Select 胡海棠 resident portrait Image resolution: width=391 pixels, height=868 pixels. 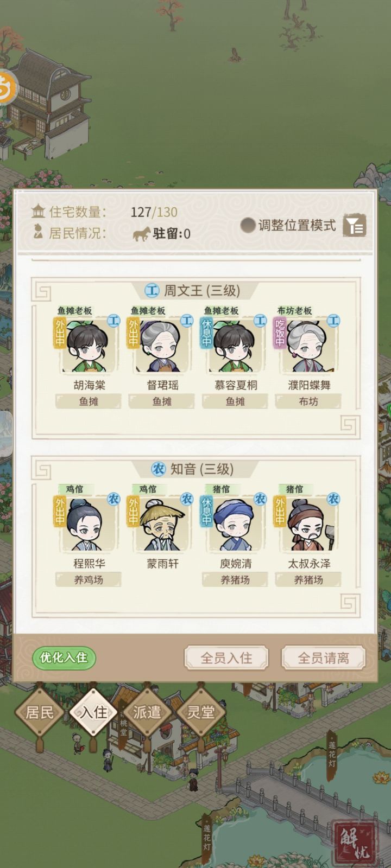[89, 344]
